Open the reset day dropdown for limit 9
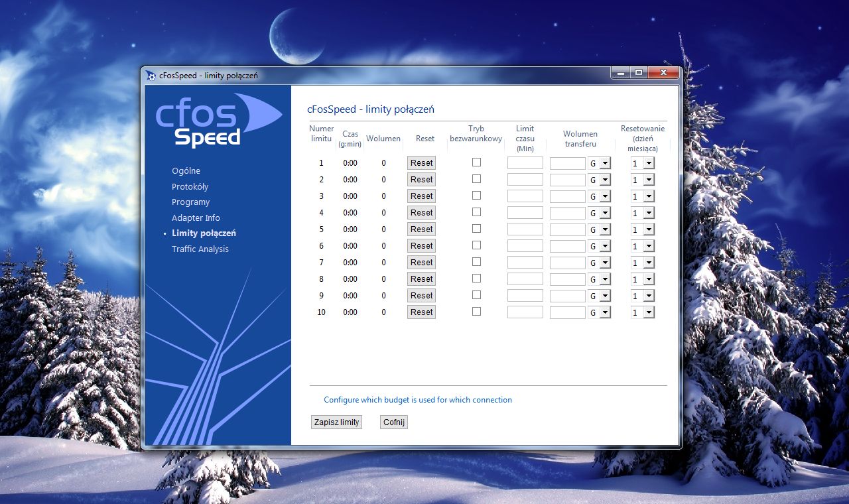Viewport: 849px width, 504px height. 643,296
